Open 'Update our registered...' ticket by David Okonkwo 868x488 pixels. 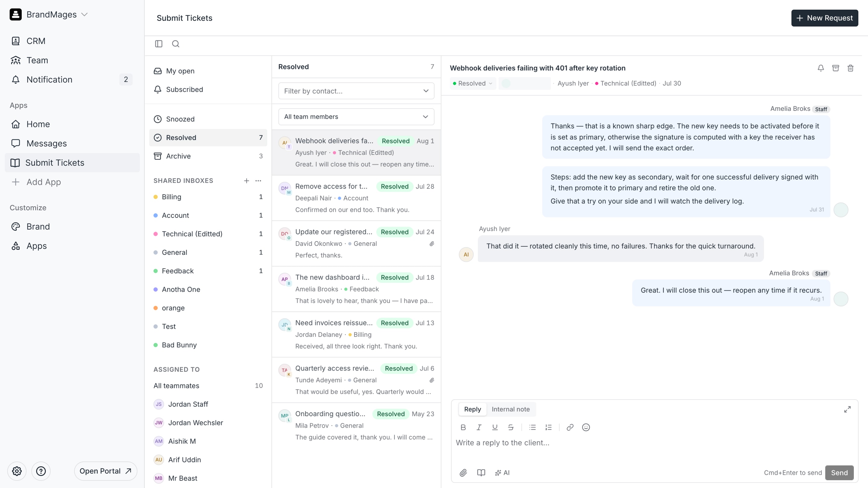pos(357,243)
